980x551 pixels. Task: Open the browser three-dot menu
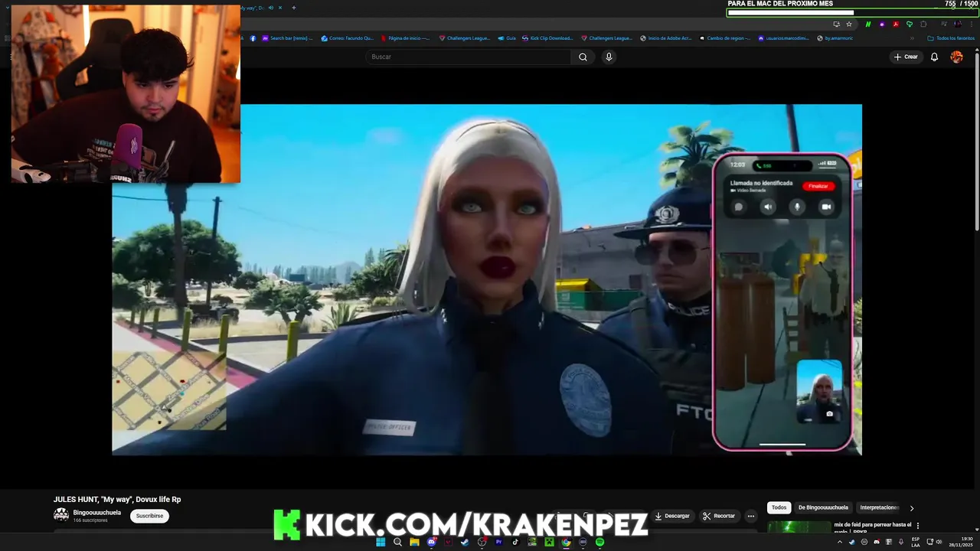[972, 24]
